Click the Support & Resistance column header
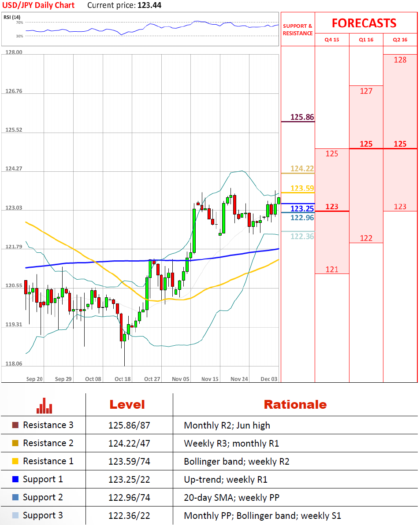The image size is (420, 525). point(298,30)
